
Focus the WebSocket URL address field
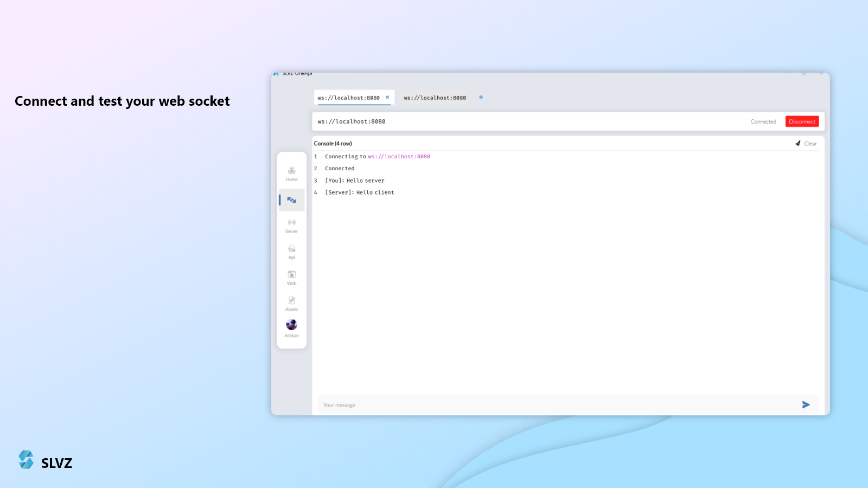pos(515,121)
